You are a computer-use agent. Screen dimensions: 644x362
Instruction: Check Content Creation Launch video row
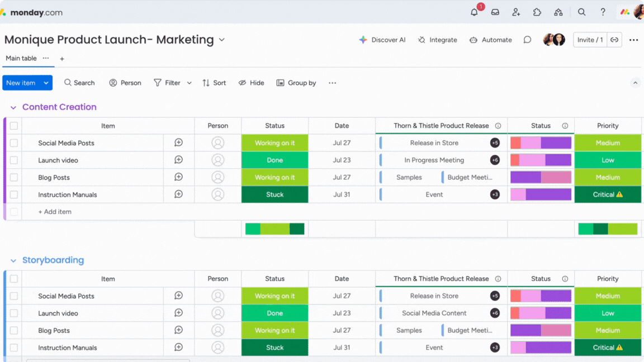point(14,160)
